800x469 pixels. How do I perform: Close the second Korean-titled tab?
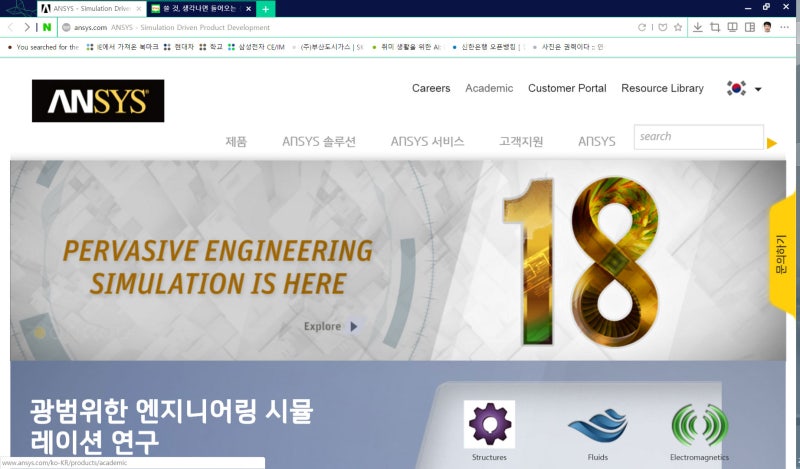pos(248,9)
